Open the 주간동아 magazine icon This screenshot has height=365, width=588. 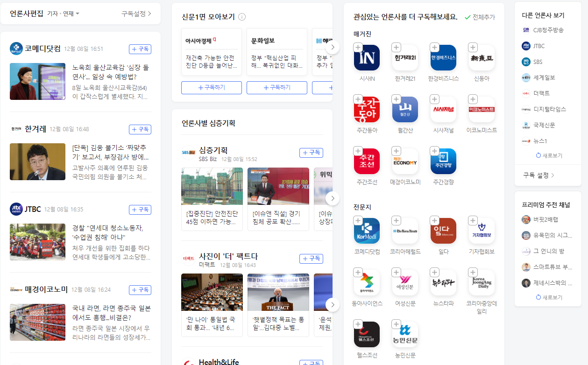coord(367,109)
